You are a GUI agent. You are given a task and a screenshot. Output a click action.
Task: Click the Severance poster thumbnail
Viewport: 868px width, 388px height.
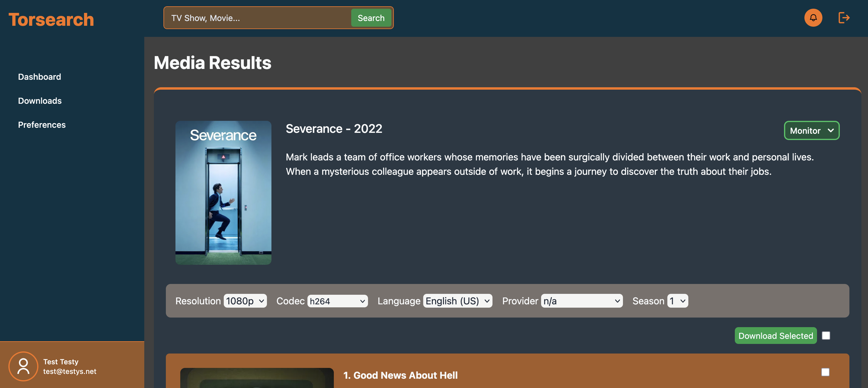click(x=223, y=193)
